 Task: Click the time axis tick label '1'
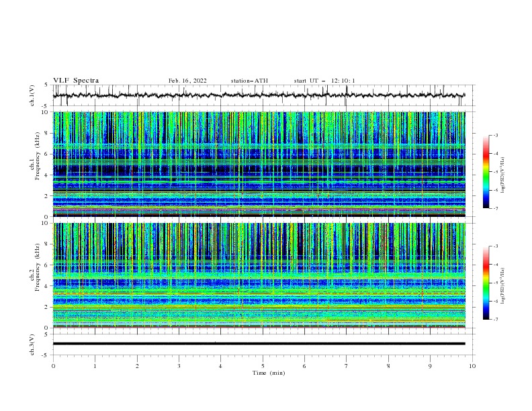(95, 366)
